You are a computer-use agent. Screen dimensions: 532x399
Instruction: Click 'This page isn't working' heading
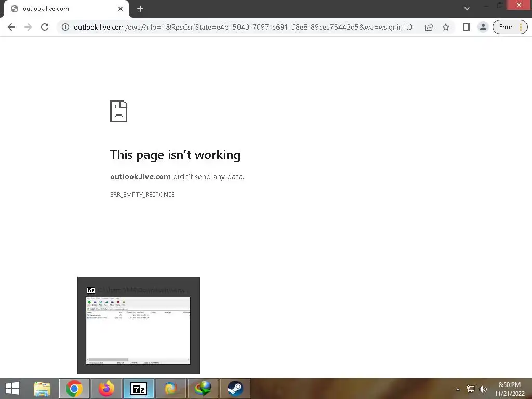(x=175, y=155)
